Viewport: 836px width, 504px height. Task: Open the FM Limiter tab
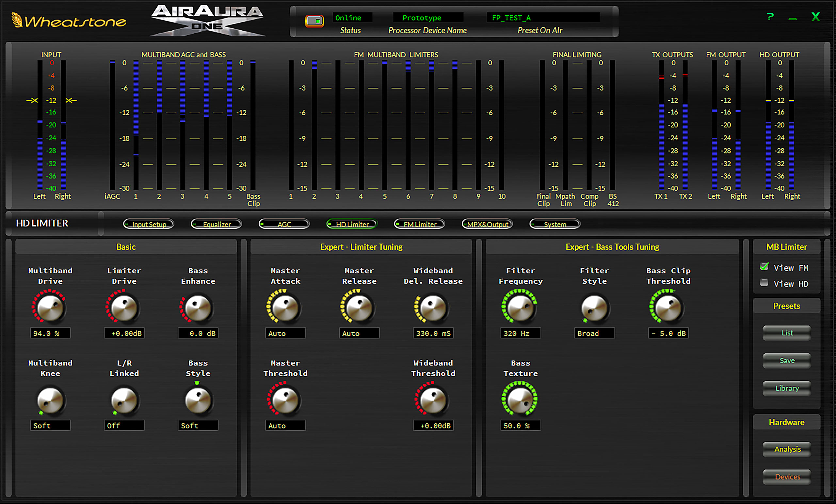pos(419,224)
